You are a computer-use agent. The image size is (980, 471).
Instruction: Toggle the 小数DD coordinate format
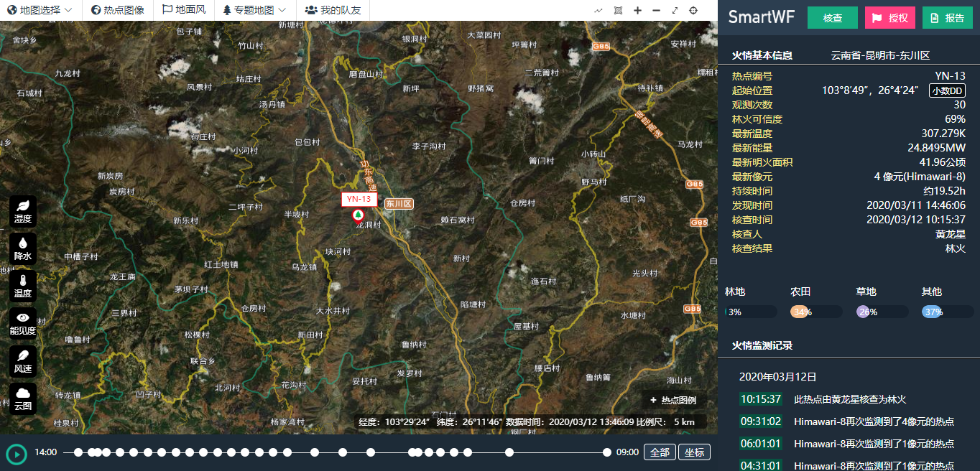pyautogui.click(x=947, y=90)
